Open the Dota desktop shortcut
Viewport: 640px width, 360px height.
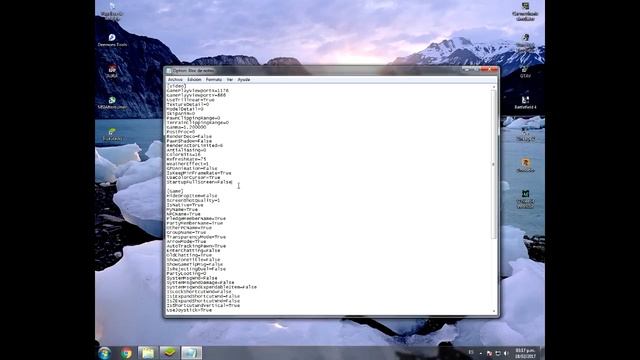(112, 71)
